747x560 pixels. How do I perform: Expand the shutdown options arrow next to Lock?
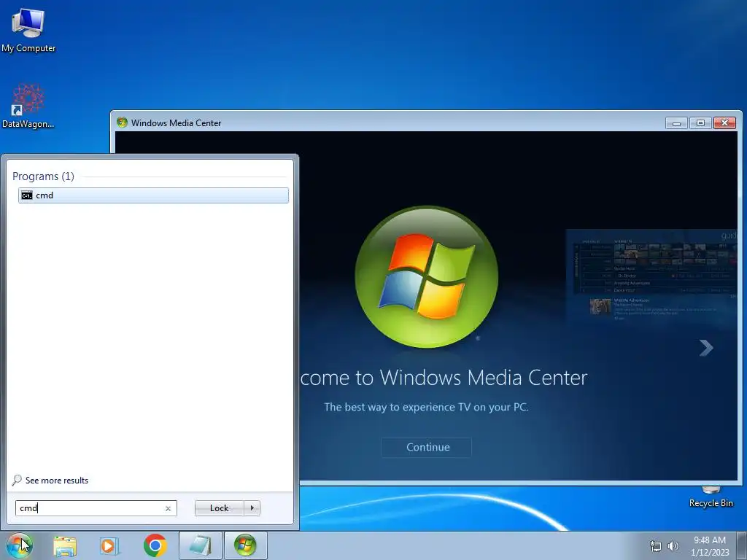pos(252,508)
